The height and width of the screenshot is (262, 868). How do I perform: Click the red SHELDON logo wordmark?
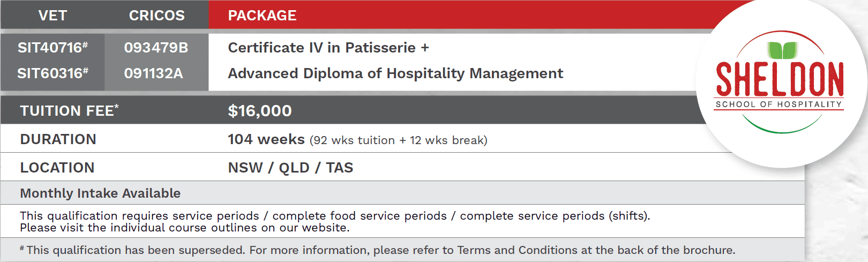[780, 79]
